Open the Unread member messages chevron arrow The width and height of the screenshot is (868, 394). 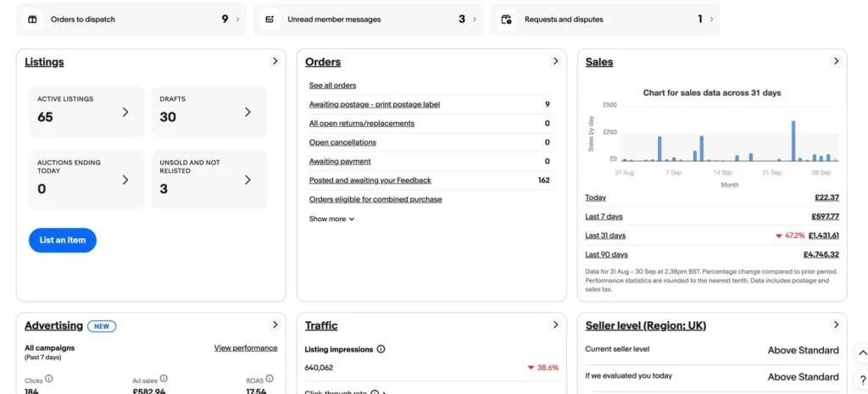[x=475, y=19]
